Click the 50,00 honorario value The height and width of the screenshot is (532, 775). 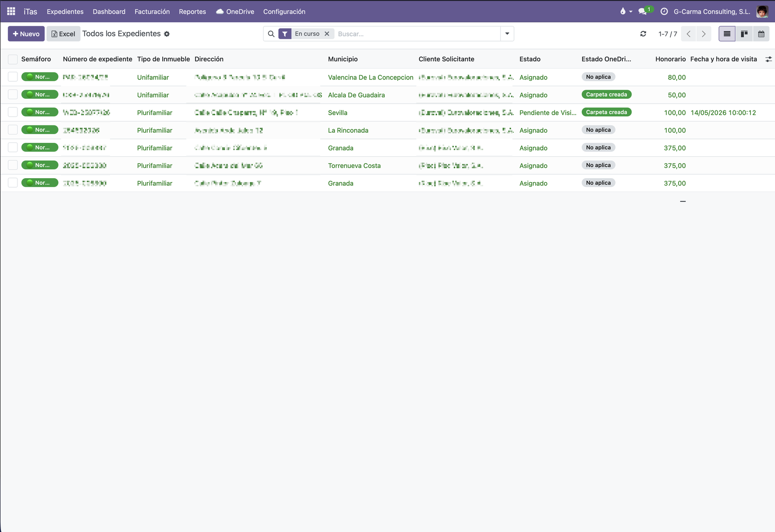coord(677,95)
